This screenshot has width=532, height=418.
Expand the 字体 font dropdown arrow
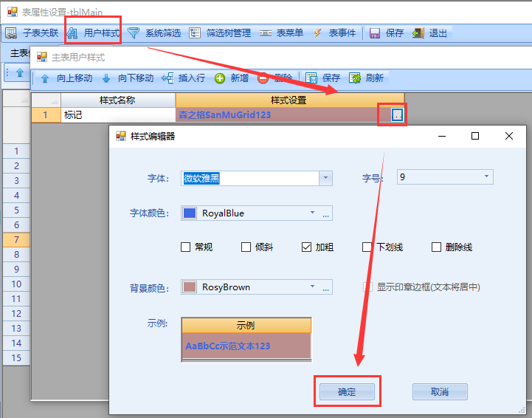(x=325, y=178)
